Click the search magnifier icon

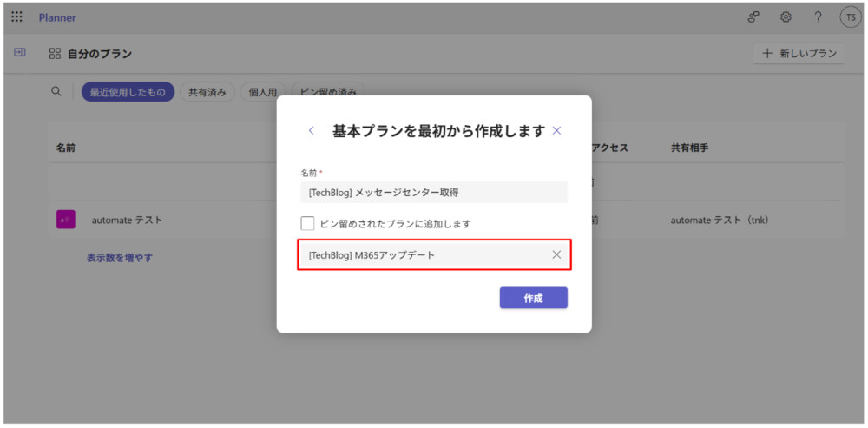[56, 92]
